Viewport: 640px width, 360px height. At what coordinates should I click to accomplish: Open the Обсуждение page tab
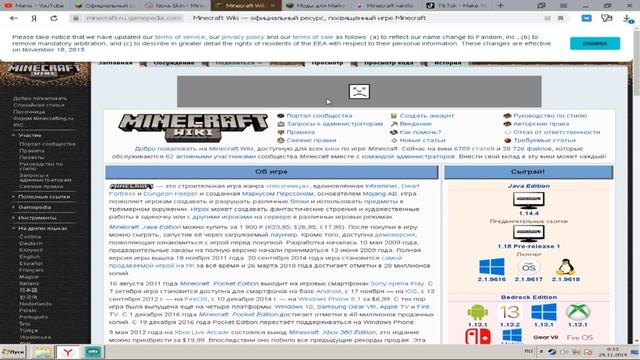coord(174,63)
